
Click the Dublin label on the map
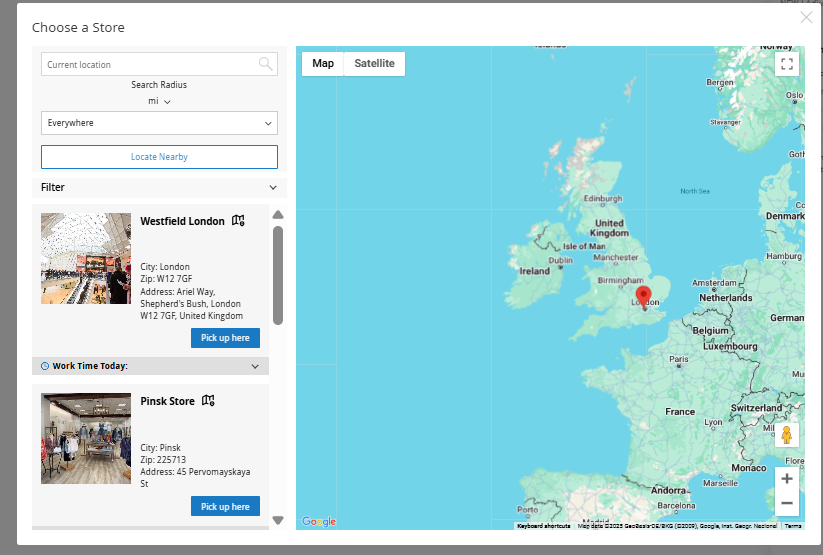pyautogui.click(x=561, y=260)
